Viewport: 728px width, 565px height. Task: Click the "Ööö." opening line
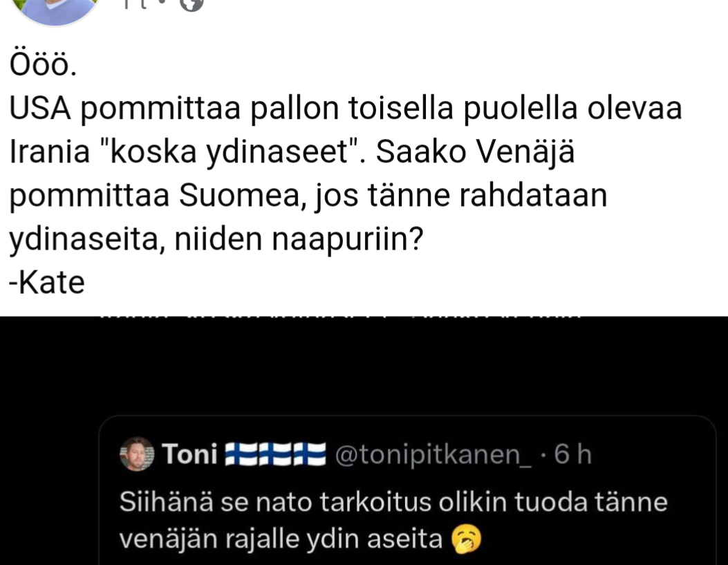[44, 66]
